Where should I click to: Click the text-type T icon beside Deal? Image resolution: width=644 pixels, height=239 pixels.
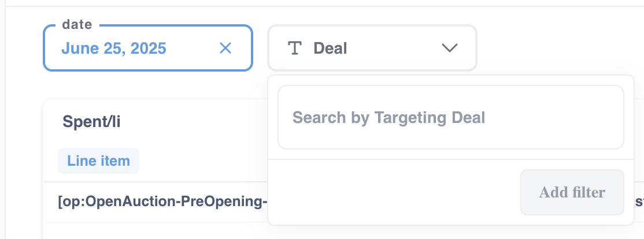click(295, 48)
